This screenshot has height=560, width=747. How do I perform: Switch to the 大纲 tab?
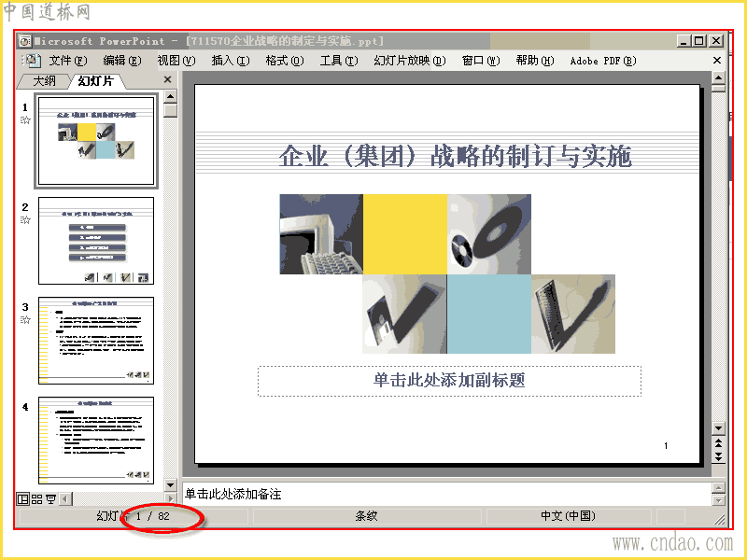[44, 81]
